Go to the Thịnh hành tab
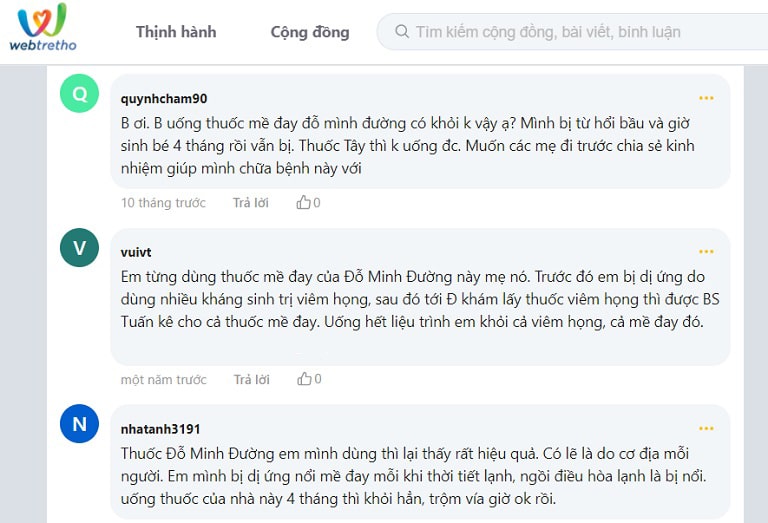768x523 pixels. tap(176, 32)
